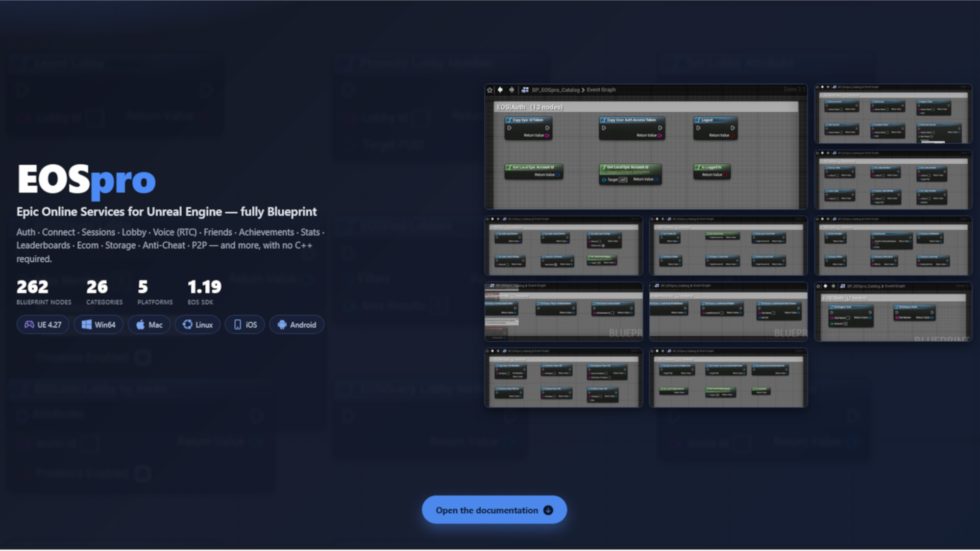
Task: Open the EOS|Storage nodes thumbnail
Action: (x=563, y=378)
